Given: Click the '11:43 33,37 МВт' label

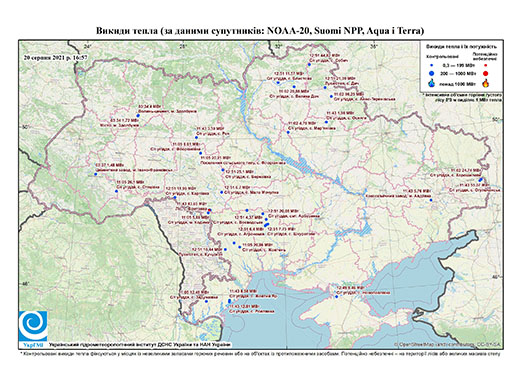Looking at the screenshot, I should [473, 185].
